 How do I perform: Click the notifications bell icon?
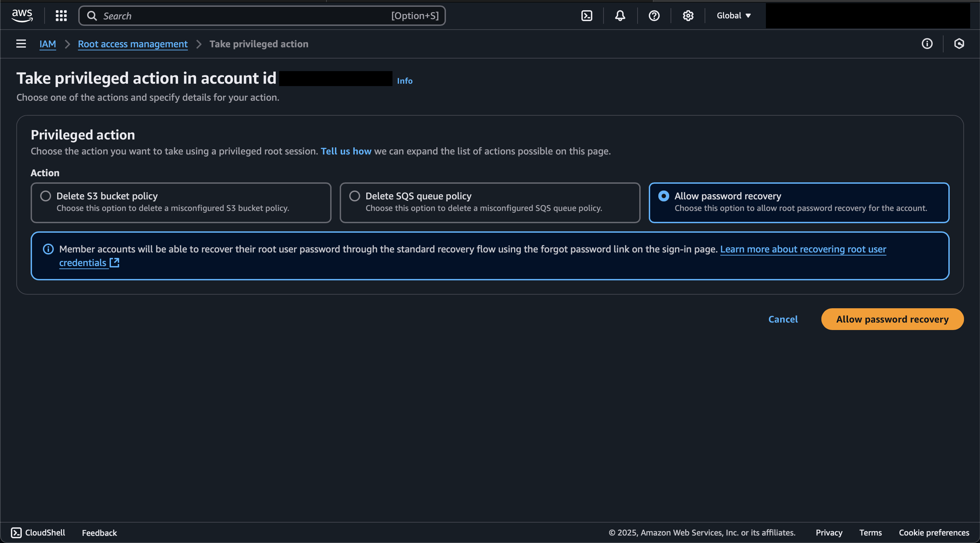620,15
